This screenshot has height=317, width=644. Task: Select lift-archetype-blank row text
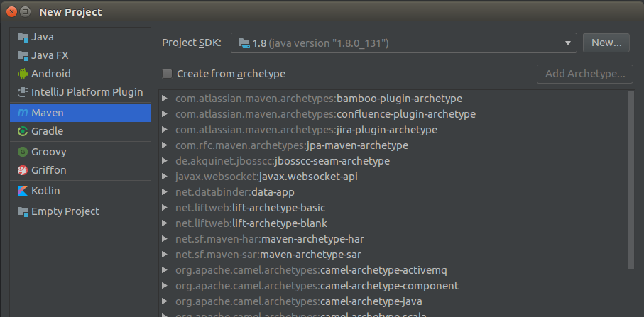click(x=251, y=223)
